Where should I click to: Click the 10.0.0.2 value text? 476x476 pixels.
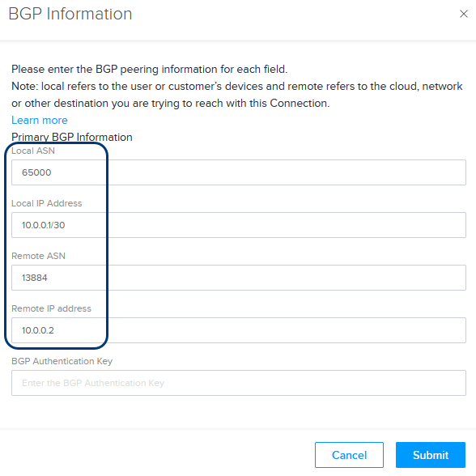37,330
